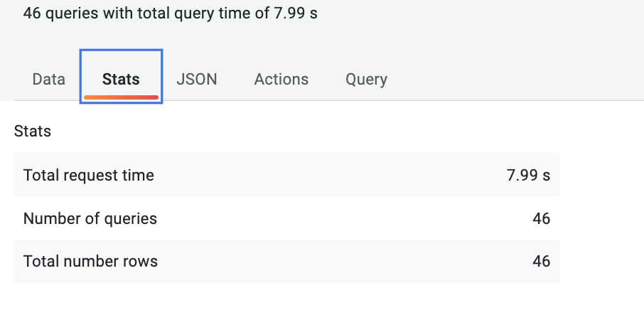Click the 46 value beside Number of queries
Viewport: 644px width, 320px height.
coord(542,218)
